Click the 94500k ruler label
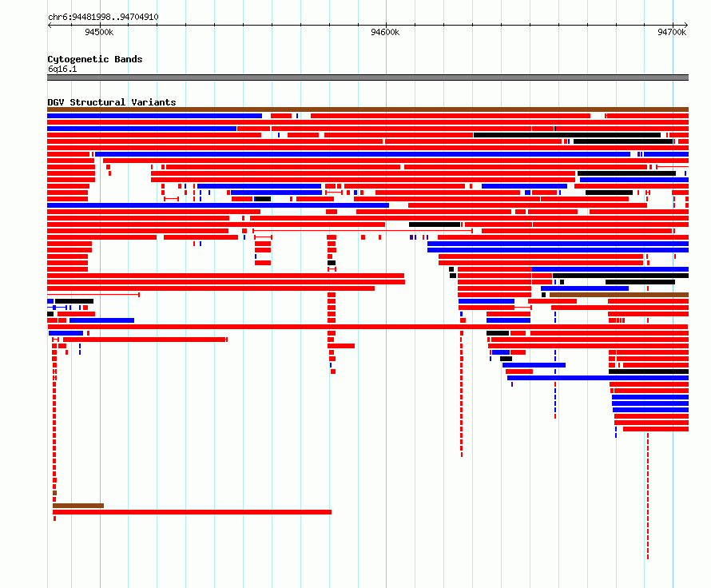Screen dimensions: 711x588 (99, 32)
